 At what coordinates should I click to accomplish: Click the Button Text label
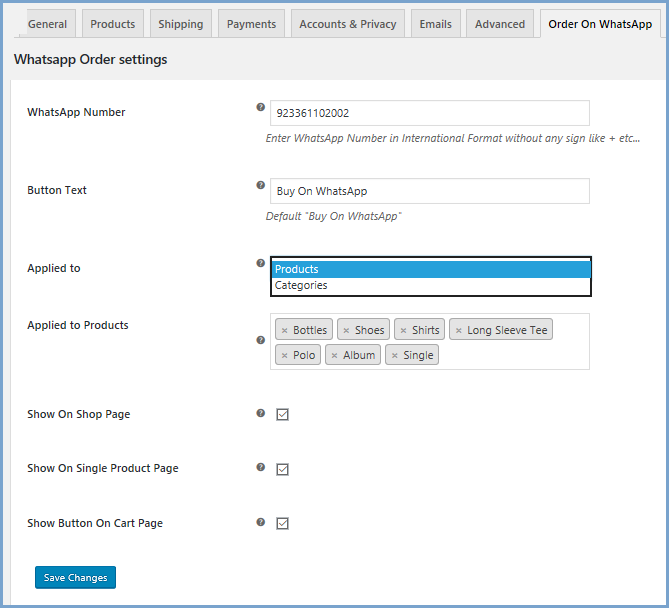click(57, 190)
